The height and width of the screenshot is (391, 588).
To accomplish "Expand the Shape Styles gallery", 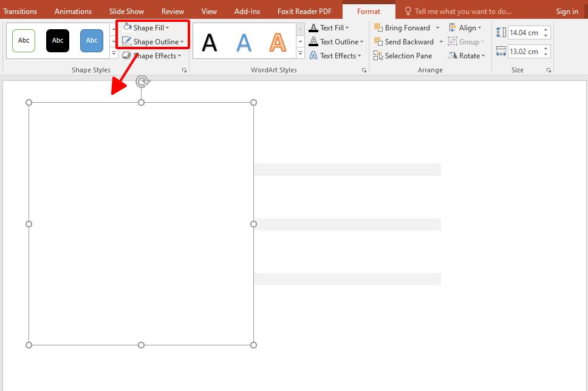I will pyautogui.click(x=113, y=52).
